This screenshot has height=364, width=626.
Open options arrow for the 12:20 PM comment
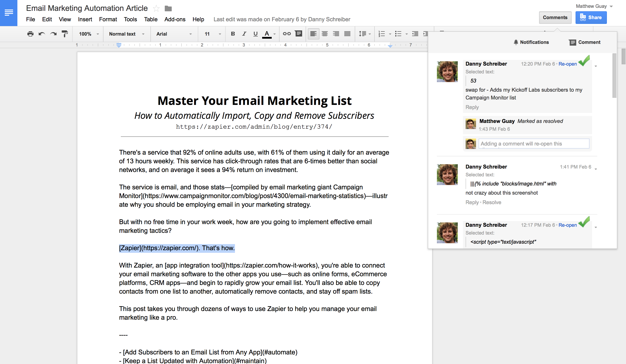pyautogui.click(x=596, y=66)
